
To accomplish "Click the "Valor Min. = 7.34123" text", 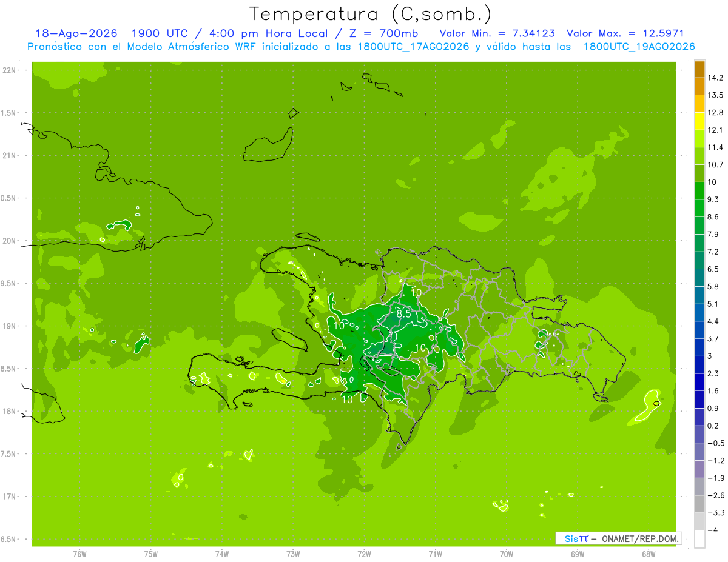I will pyautogui.click(x=497, y=33).
